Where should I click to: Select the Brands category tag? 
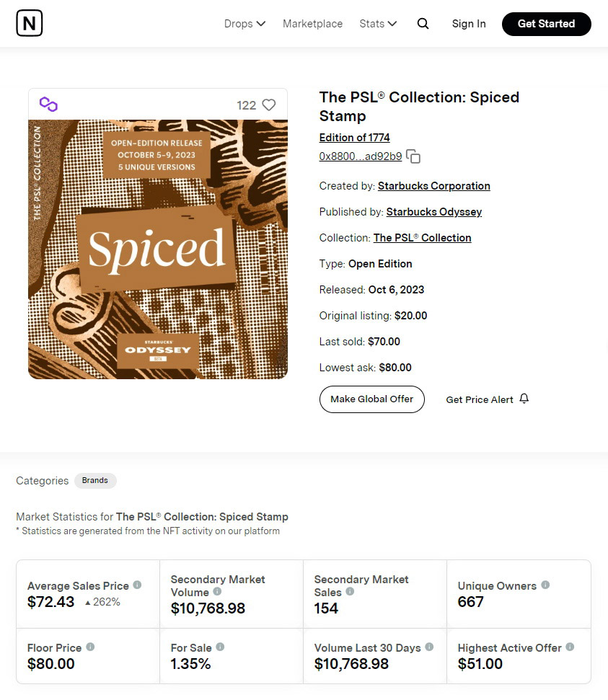95,480
